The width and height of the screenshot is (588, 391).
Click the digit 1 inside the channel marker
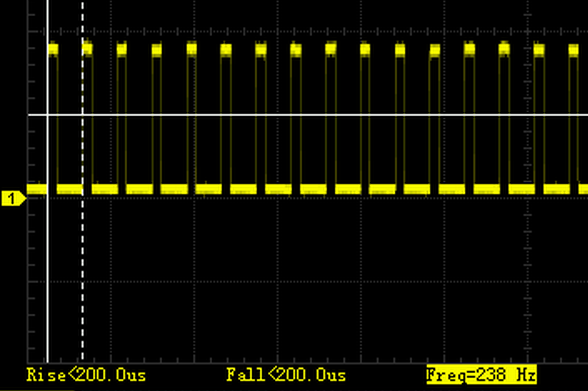(x=12, y=198)
